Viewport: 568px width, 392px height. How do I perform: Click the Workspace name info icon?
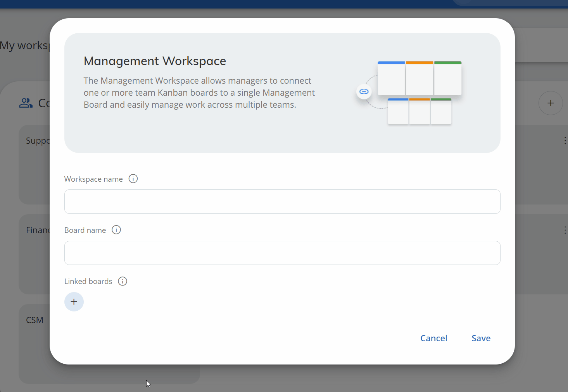click(x=133, y=179)
